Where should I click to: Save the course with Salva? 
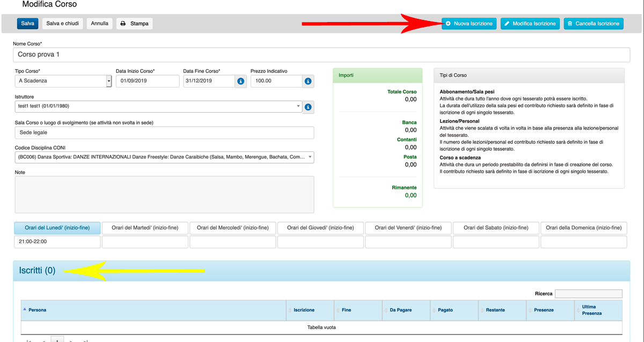pos(27,24)
